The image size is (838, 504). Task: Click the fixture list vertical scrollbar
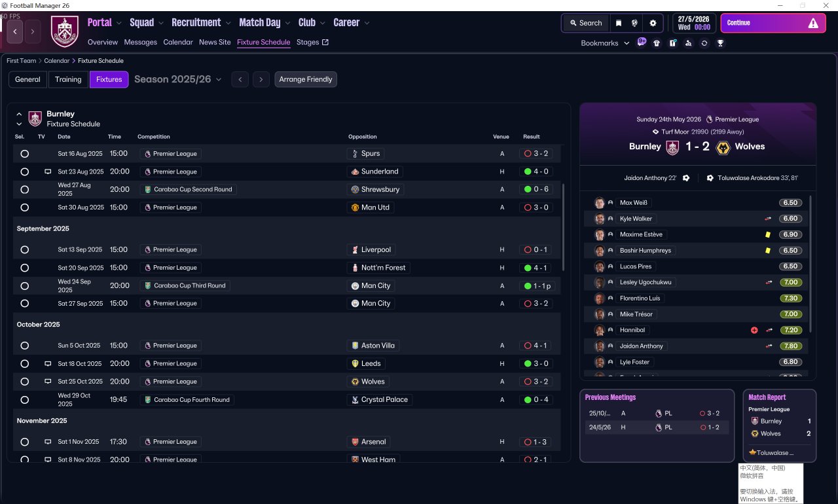[x=563, y=227]
